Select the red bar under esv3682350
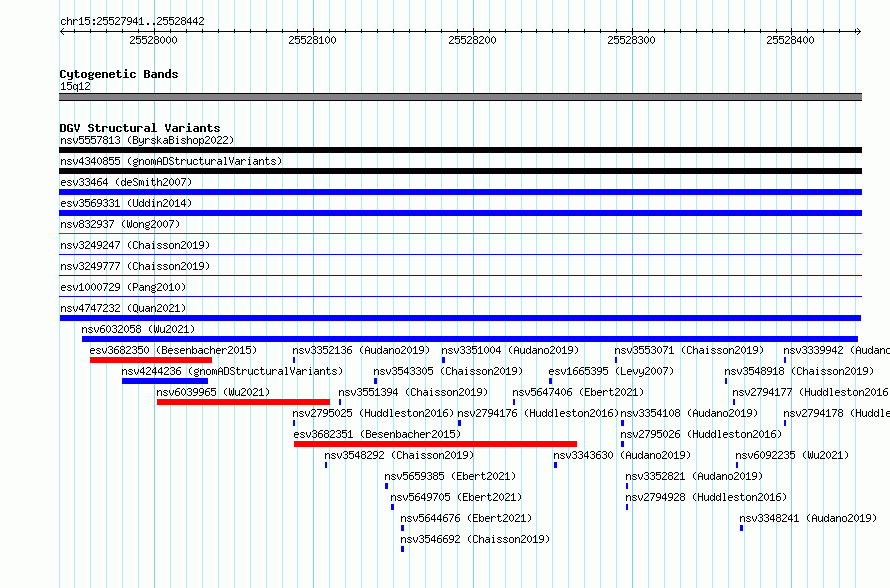The height and width of the screenshot is (588, 890). click(x=151, y=360)
